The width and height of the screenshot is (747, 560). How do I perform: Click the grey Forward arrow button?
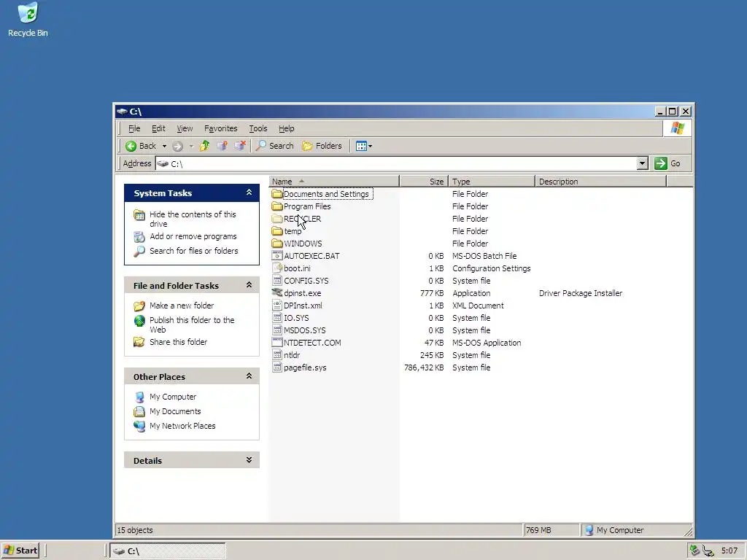coord(178,146)
